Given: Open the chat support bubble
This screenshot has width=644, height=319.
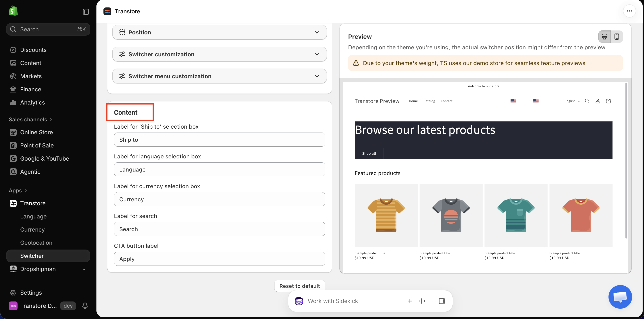Looking at the screenshot, I should (620, 297).
